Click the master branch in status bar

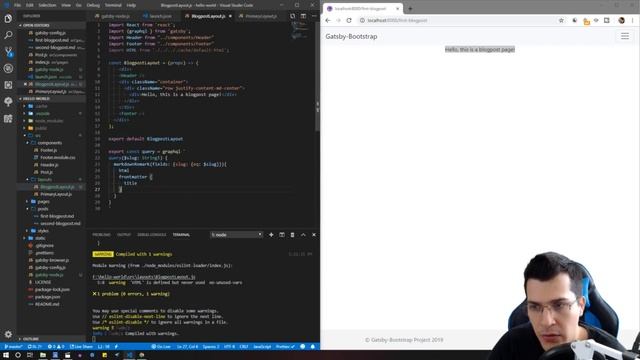pos(13,347)
